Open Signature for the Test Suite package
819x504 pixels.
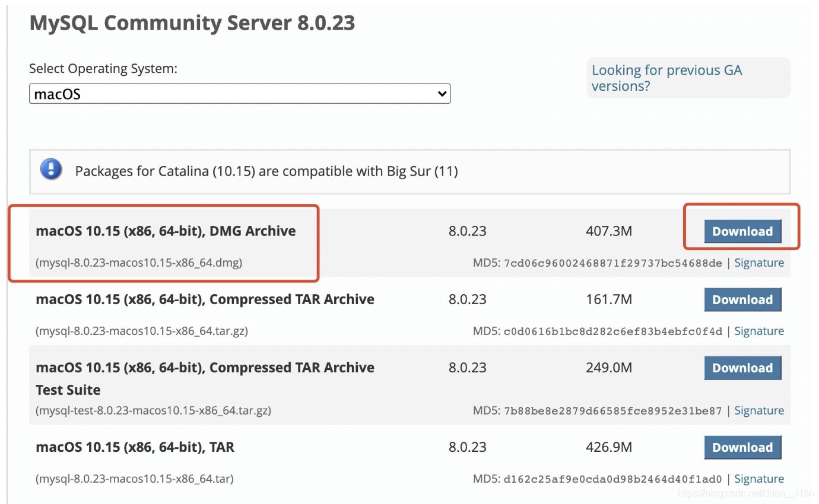pyautogui.click(x=759, y=410)
